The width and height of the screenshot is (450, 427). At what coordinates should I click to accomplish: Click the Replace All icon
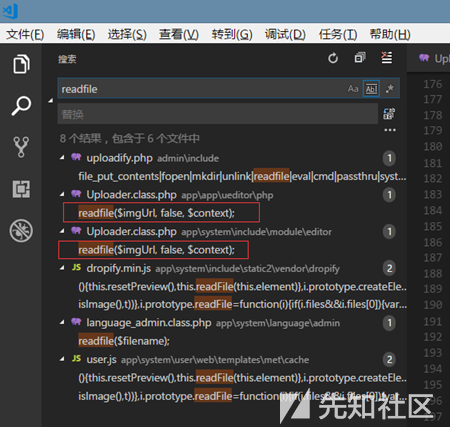(389, 114)
